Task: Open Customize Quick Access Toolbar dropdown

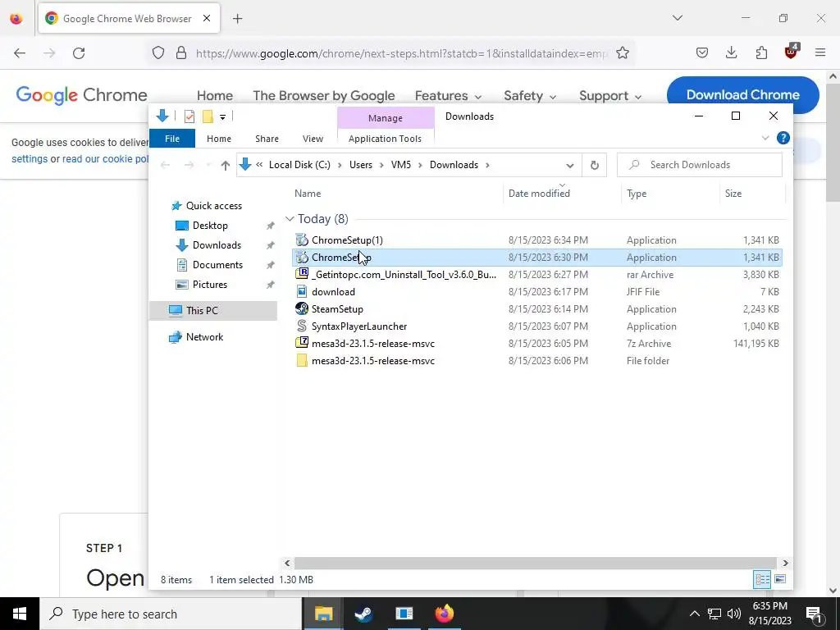Action: click(222, 116)
